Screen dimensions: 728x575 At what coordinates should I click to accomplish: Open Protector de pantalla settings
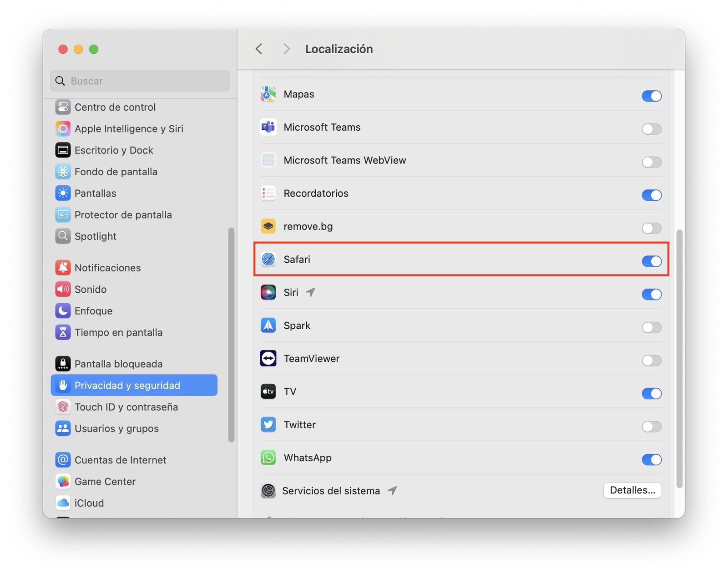tap(134, 214)
